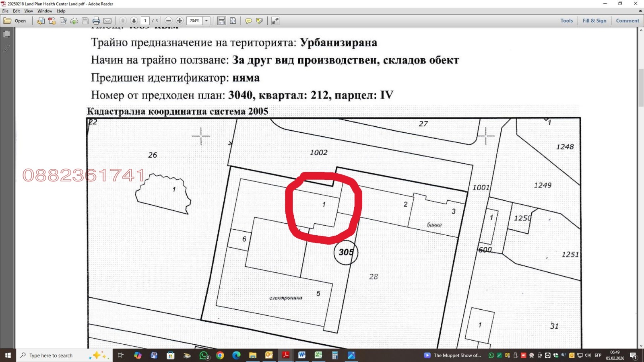Zoom out with the minus button
644x362 pixels.
point(169,21)
